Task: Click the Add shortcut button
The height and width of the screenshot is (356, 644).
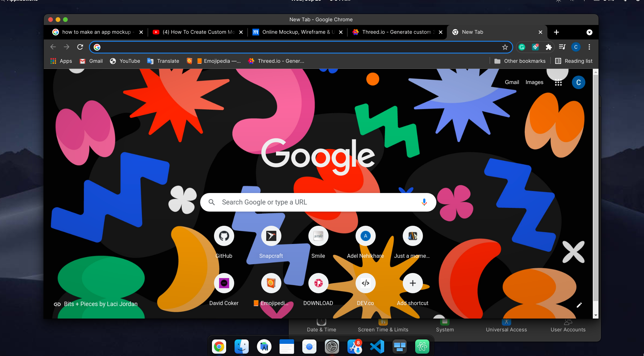Action: coord(412,283)
